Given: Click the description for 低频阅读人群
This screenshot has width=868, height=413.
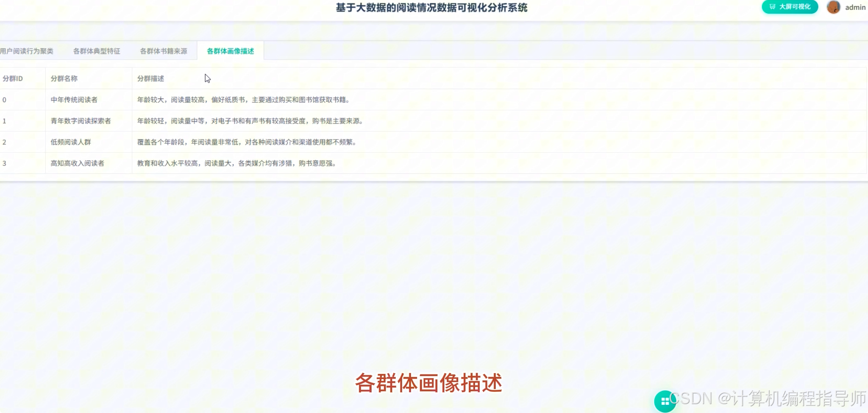Looking at the screenshot, I should click(247, 142).
